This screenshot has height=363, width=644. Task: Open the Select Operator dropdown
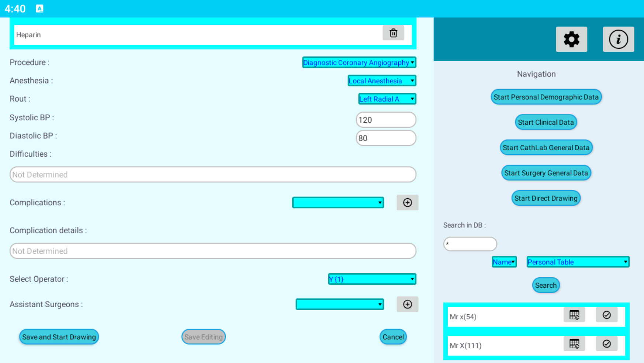click(x=372, y=279)
